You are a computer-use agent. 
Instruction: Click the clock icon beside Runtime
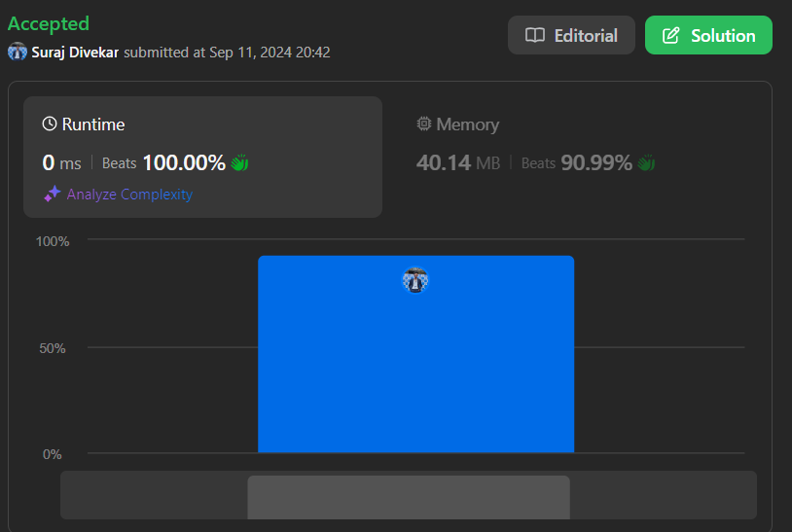pyautogui.click(x=50, y=124)
